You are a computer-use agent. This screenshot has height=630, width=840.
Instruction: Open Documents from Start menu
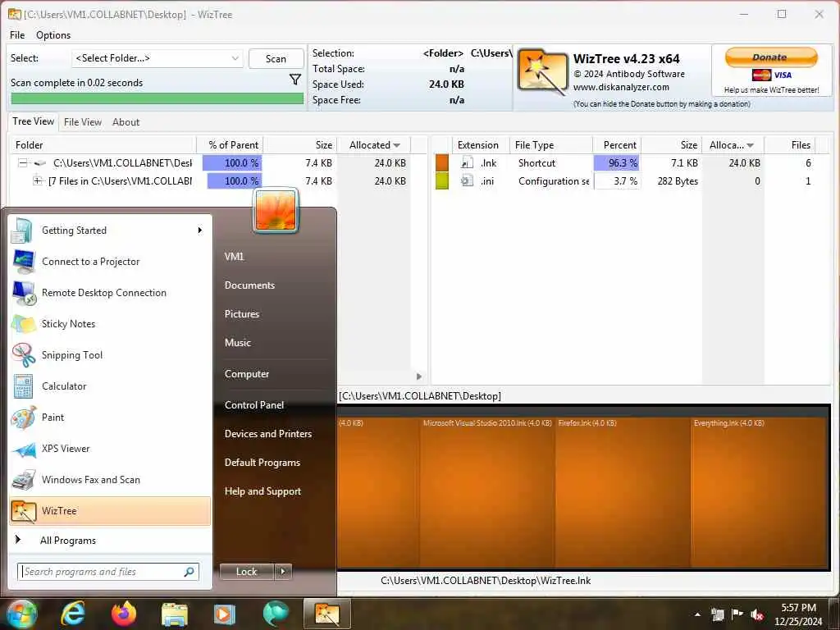click(249, 285)
